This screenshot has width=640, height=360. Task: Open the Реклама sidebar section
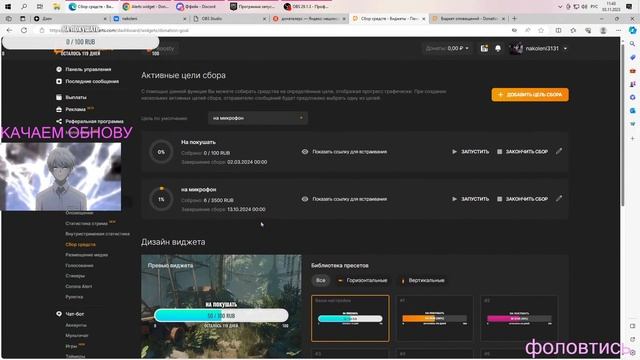point(76,109)
